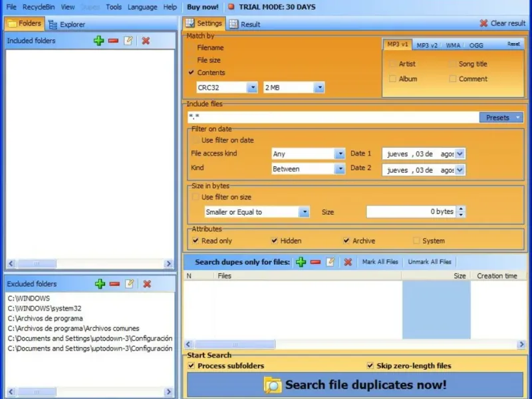Click the red Clear result X icon
This screenshot has width=532, height=399.
point(483,23)
